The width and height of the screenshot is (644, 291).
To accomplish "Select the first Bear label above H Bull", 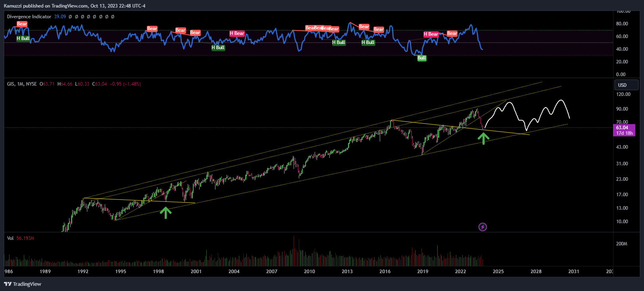I will pos(22,24).
